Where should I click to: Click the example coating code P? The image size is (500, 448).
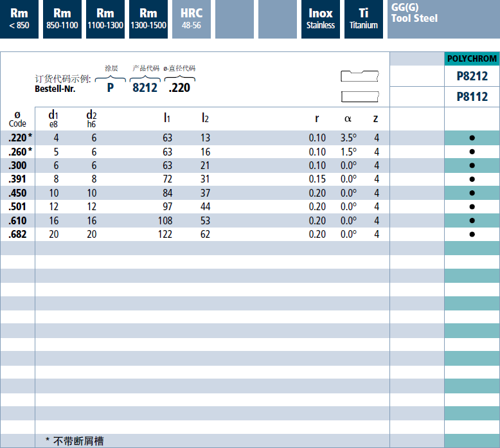111,87
